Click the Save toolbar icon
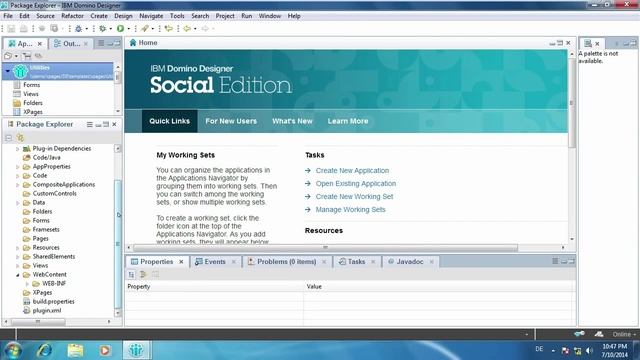640x360 pixels. (11, 29)
